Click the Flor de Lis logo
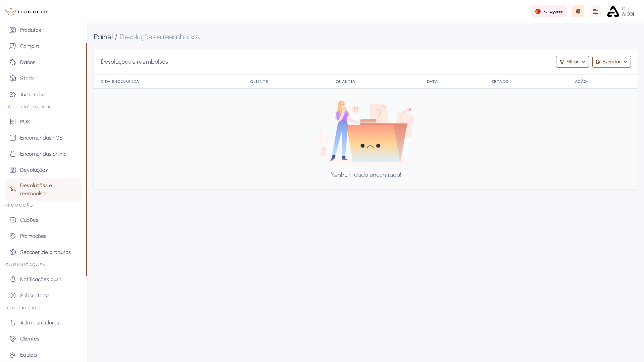The height and width of the screenshot is (362, 644). tap(27, 11)
